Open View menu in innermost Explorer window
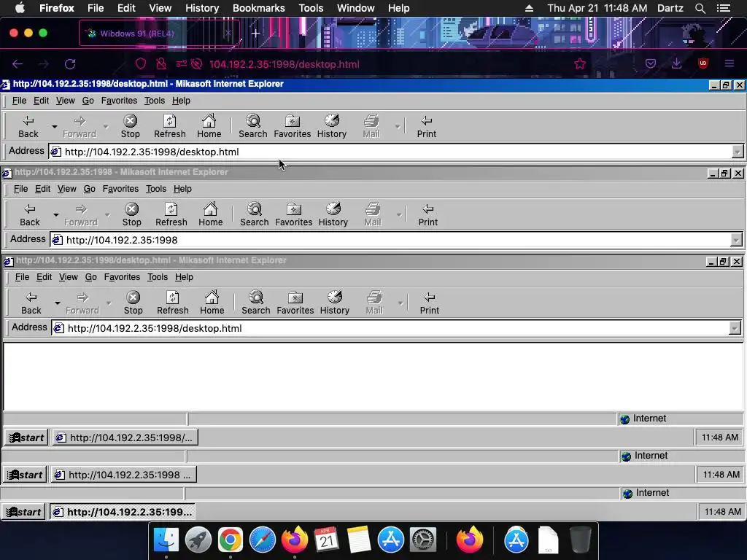 pos(68,276)
